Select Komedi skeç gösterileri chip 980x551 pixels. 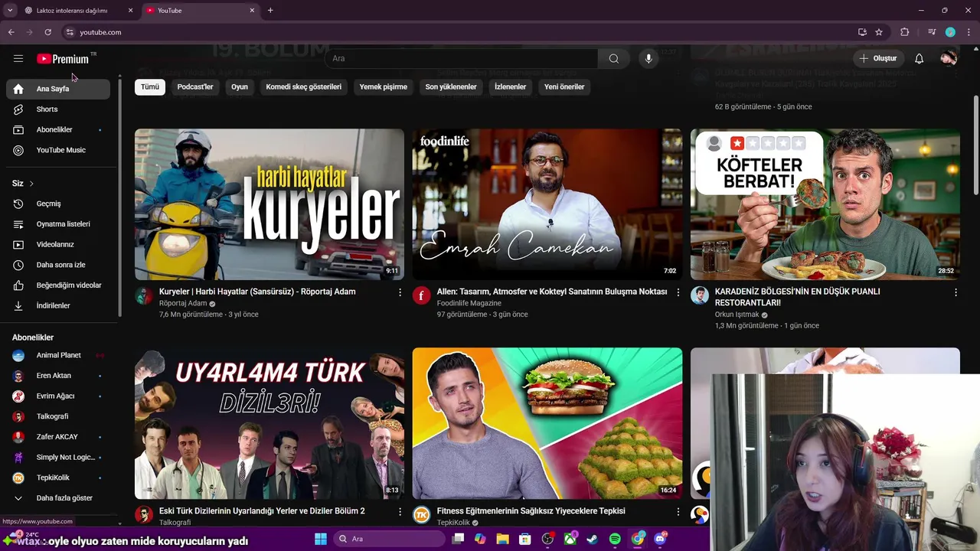(304, 86)
